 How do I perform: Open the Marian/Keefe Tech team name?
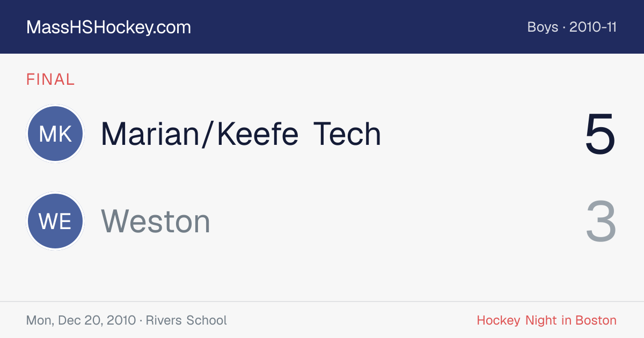241,134
